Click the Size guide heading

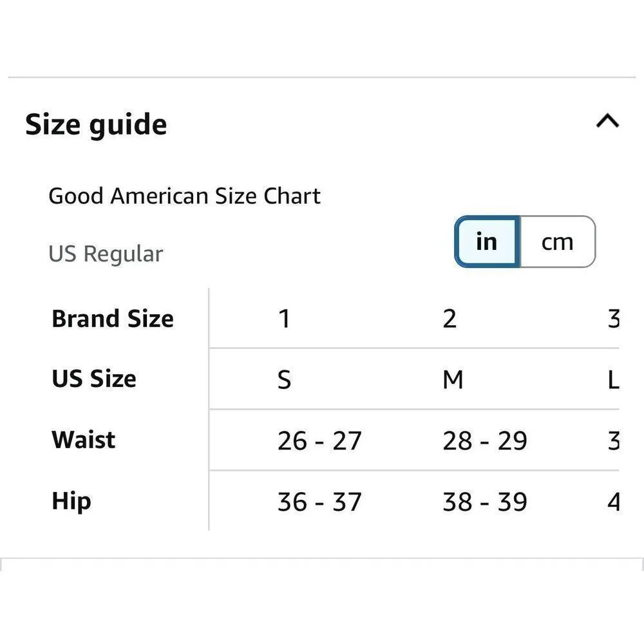96,124
